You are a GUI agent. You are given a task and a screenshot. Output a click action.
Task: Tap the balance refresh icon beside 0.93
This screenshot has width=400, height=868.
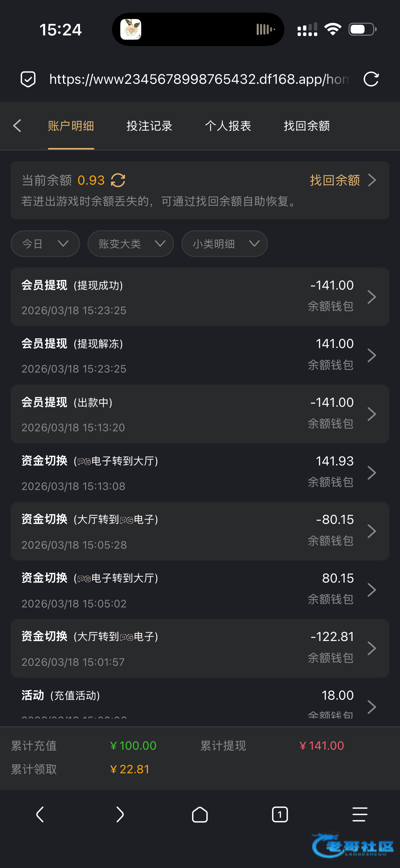pyautogui.click(x=118, y=180)
